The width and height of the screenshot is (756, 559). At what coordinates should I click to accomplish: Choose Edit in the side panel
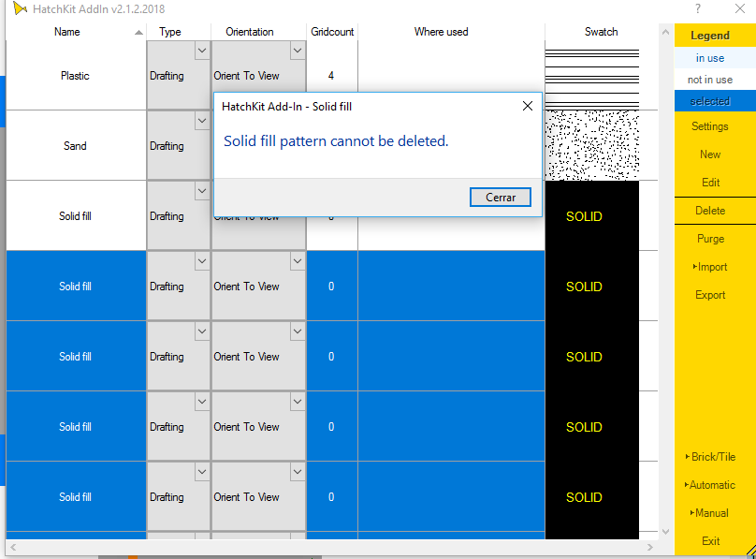[x=710, y=183]
